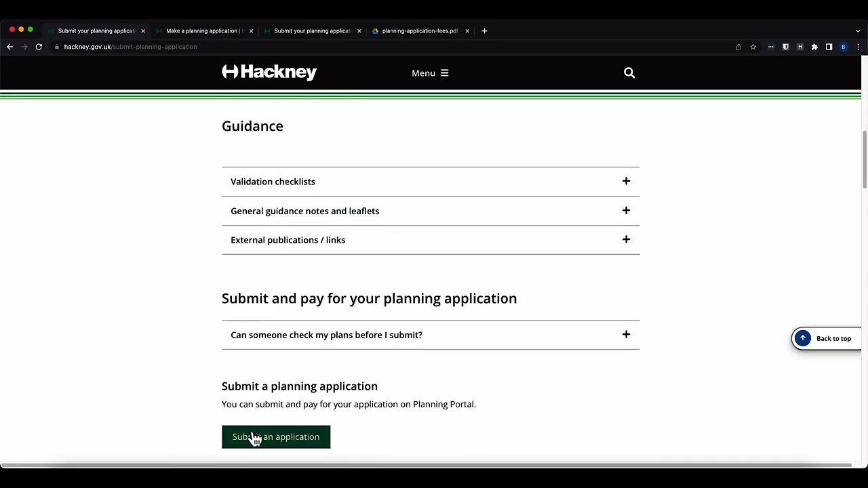Click the Submit and pay for your planning application heading
868x488 pixels.
click(369, 298)
